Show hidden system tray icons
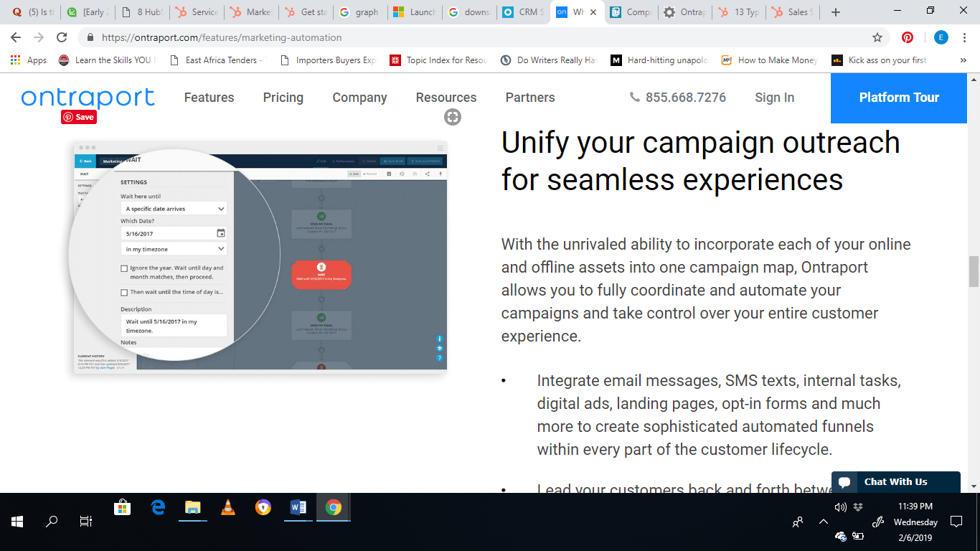Viewport: 980px width, 551px height. pos(824,522)
